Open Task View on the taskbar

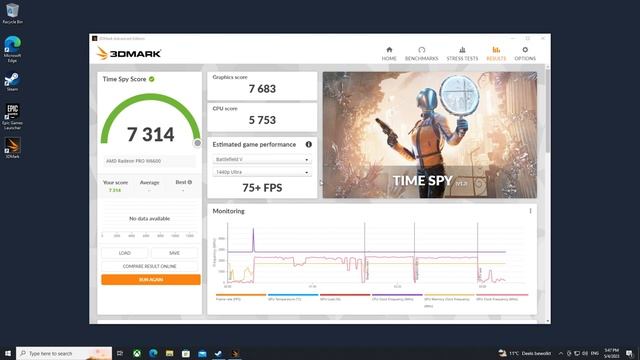point(120,353)
